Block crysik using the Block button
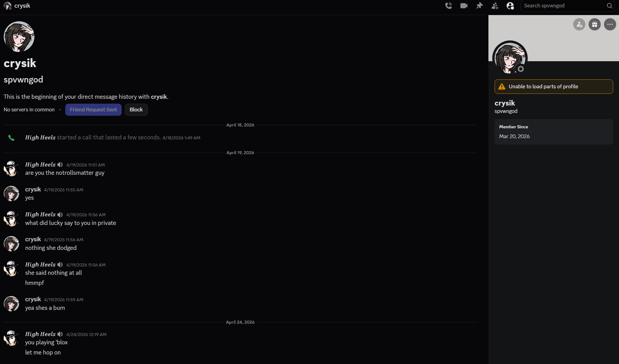 [136, 110]
